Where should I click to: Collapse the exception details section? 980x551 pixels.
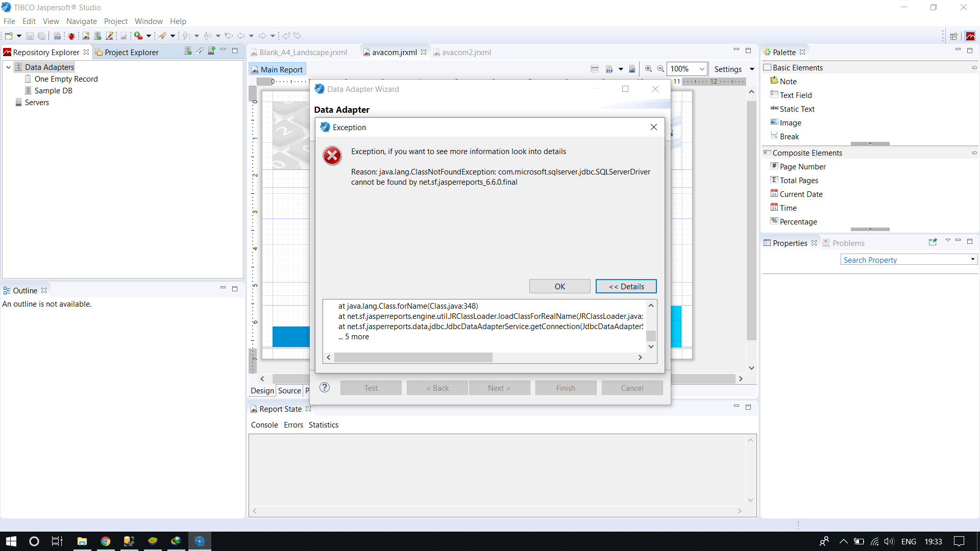(x=626, y=287)
